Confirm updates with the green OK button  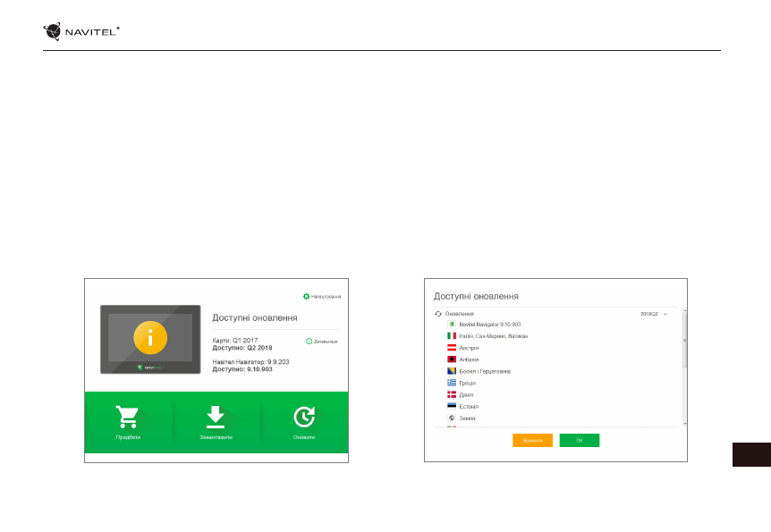pos(579,440)
